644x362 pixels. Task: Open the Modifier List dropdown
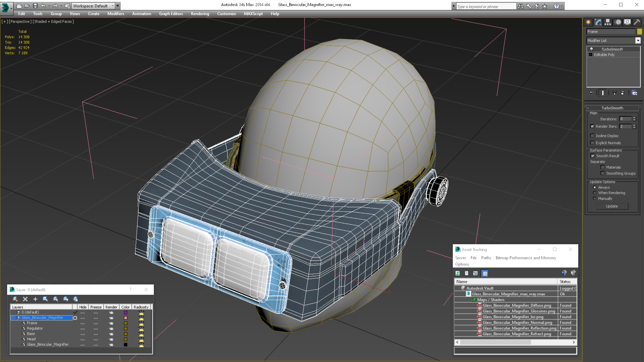pyautogui.click(x=614, y=40)
